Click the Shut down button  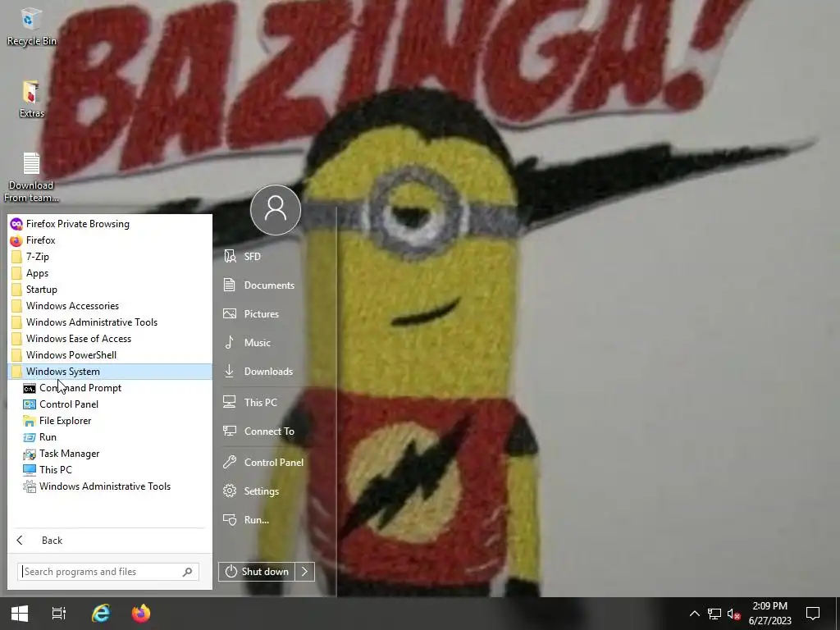tap(257, 572)
